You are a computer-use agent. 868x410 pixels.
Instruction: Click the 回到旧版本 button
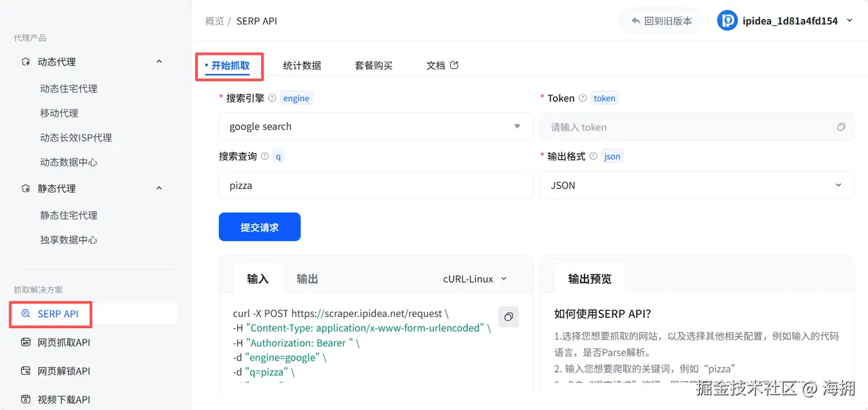660,20
